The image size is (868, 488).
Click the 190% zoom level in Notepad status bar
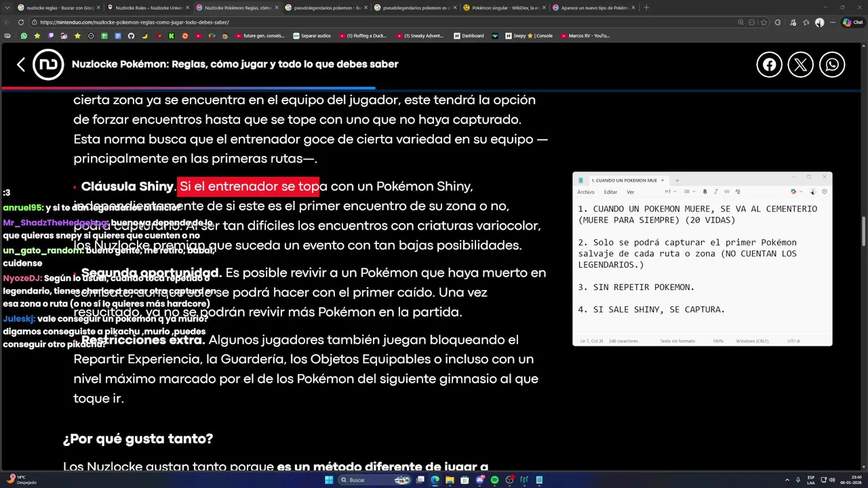pos(717,341)
